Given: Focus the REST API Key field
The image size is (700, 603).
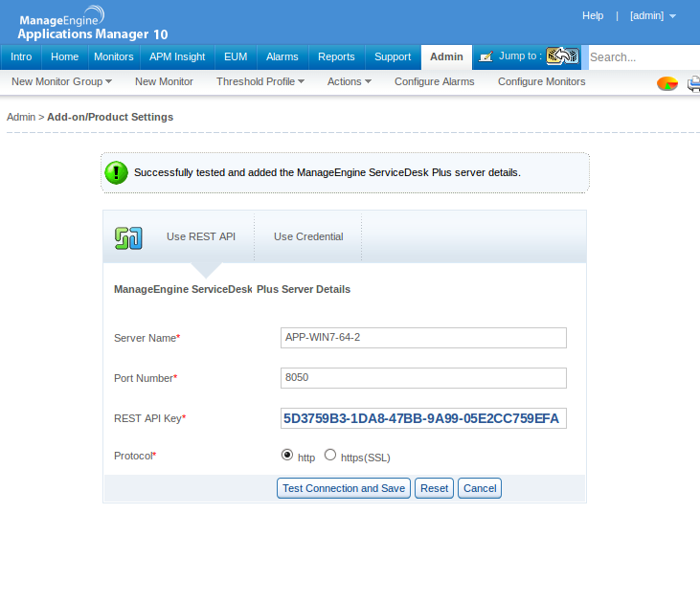Looking at the screenshot, I should [x=423, y=418].
